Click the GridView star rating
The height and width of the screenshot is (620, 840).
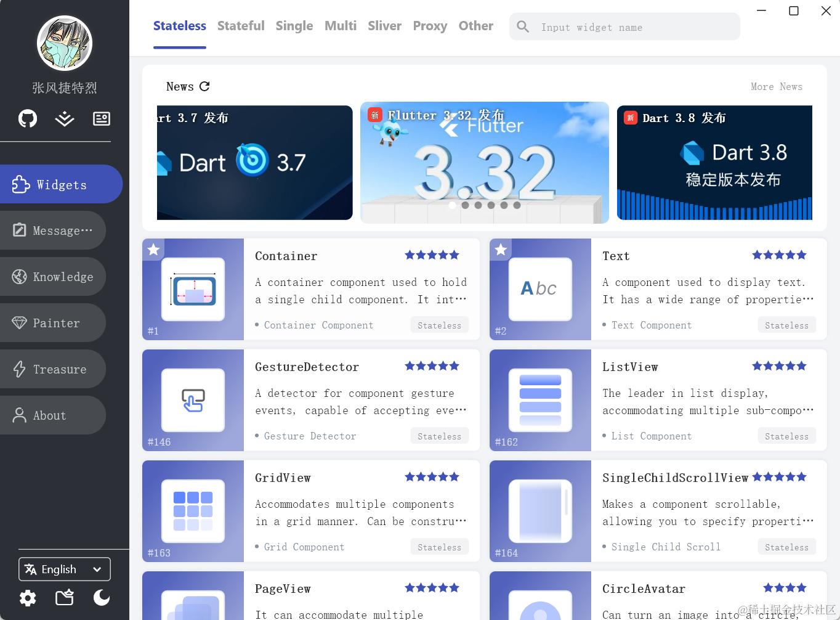(432, 476)
